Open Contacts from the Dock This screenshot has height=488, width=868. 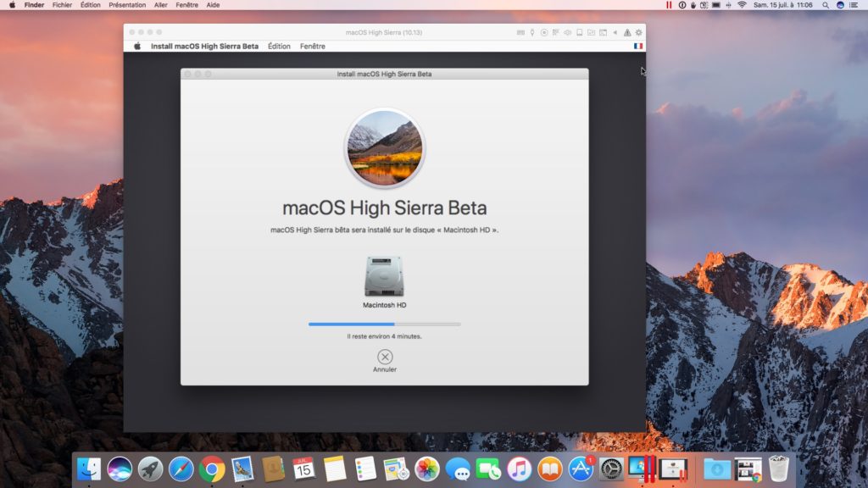tap(274, 469)
